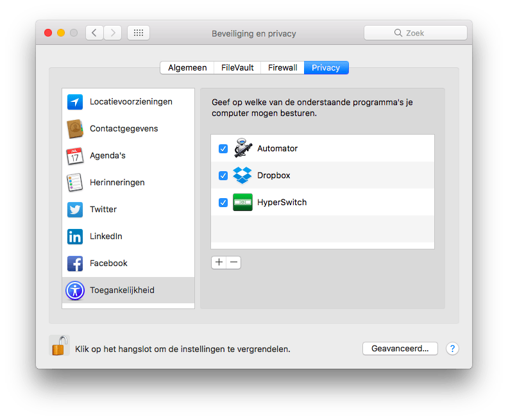Select the Dropbox row label
508x420 pixels.
point(274,176)
